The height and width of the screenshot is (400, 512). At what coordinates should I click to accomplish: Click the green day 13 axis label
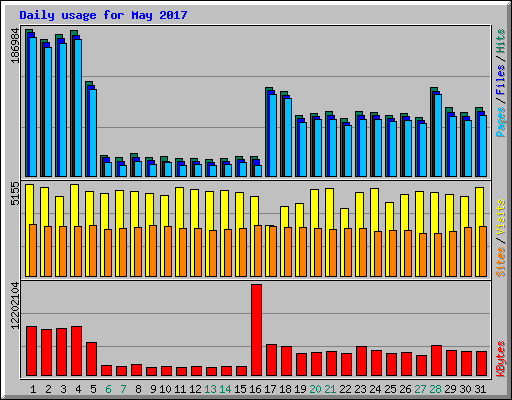(210, 389)
